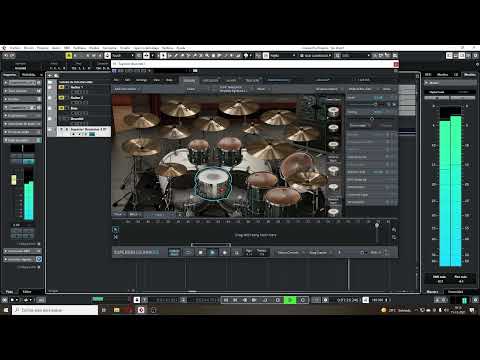Screen dimensions: 480x360
Task: Open the Ayuda menu
Action: click(181, 48)
